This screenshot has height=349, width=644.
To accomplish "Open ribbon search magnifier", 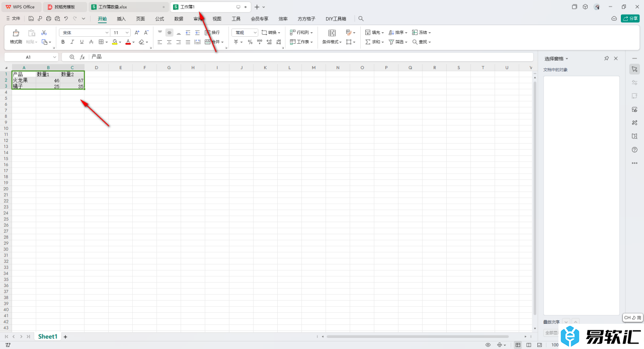I will [x=361, y=19].
